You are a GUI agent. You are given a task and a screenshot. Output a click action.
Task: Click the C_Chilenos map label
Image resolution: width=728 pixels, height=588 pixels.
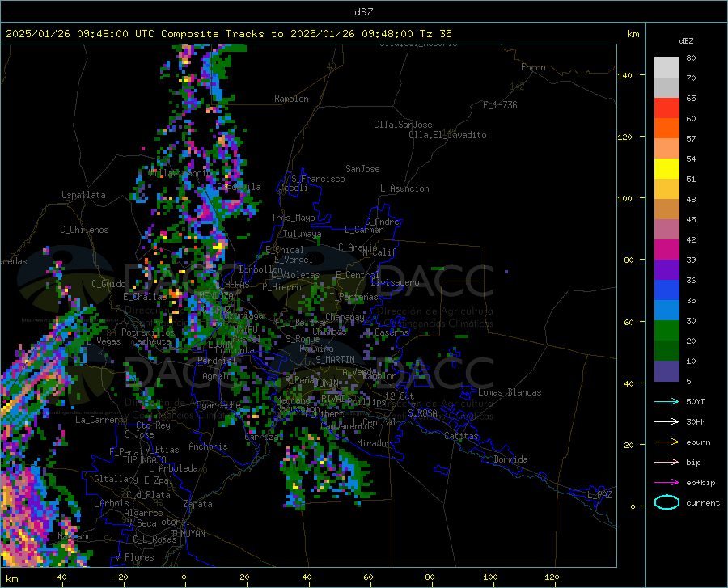point(84,230)
